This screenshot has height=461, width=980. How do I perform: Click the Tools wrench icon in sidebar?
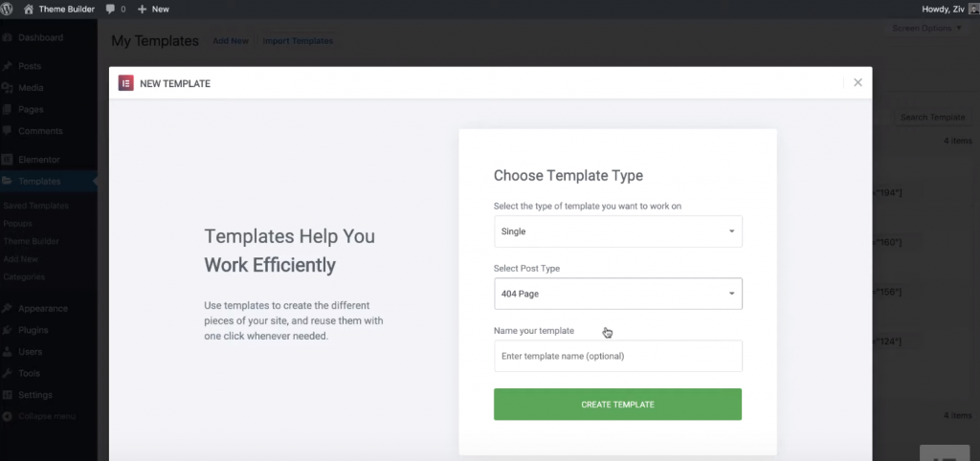coord(8,374)
